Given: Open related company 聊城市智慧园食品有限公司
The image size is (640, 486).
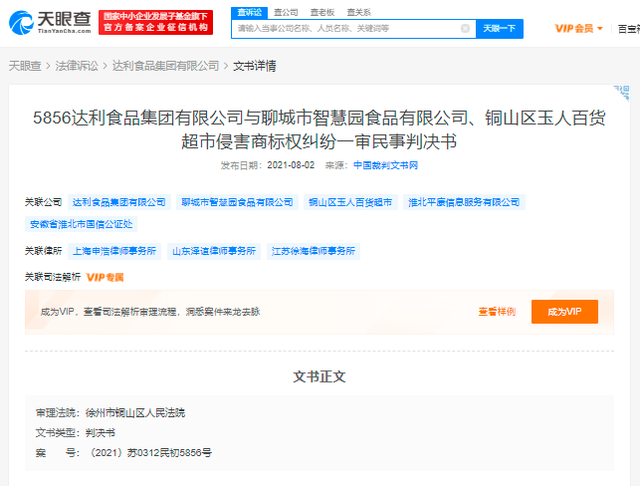Looking at the screenshot, I should click(x=237, y=202).
